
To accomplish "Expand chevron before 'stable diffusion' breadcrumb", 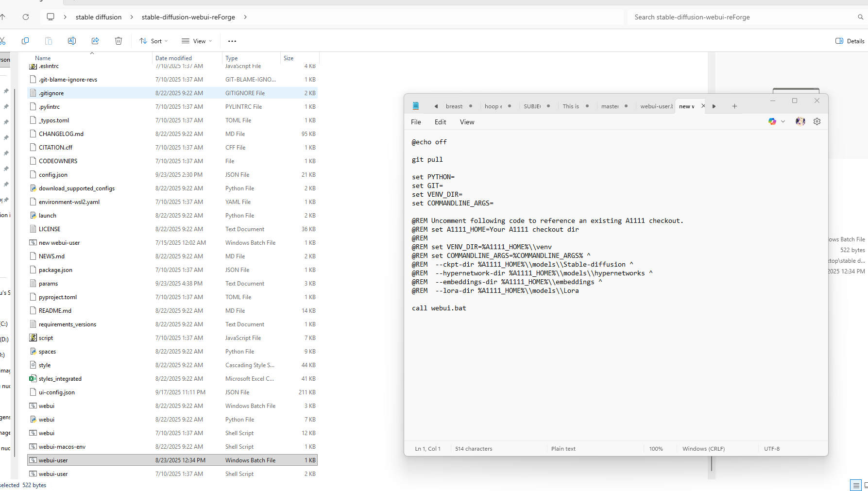I will (x=65, y=17).
